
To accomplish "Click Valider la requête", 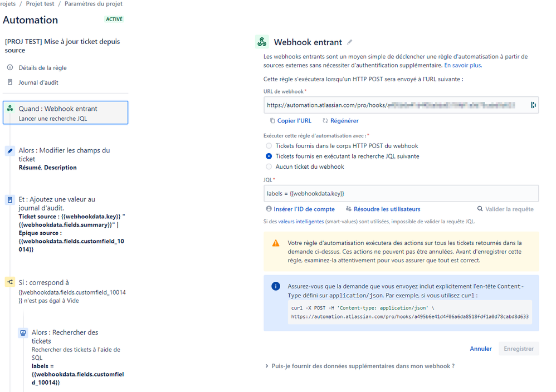I will 509,209.
